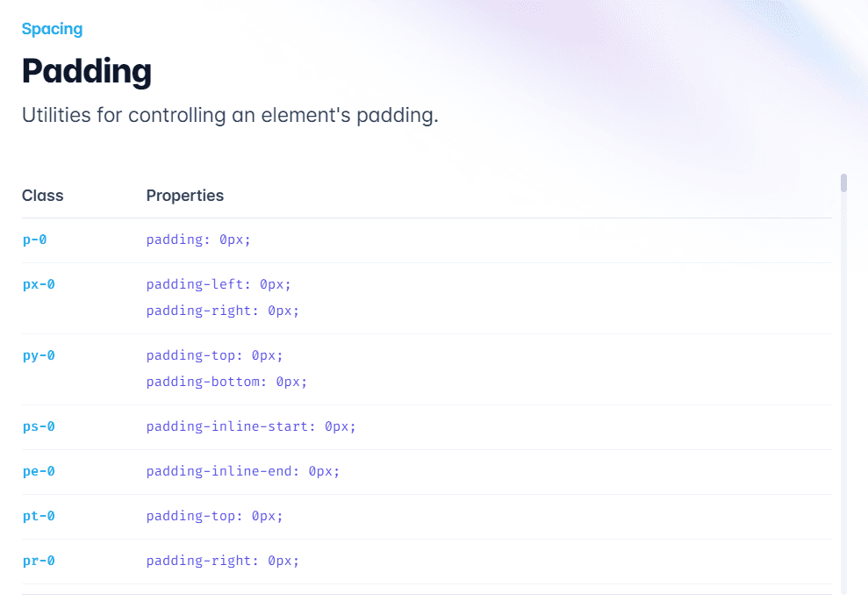Click the table's vertical scrollbar thumb

(x=843, y=182)
